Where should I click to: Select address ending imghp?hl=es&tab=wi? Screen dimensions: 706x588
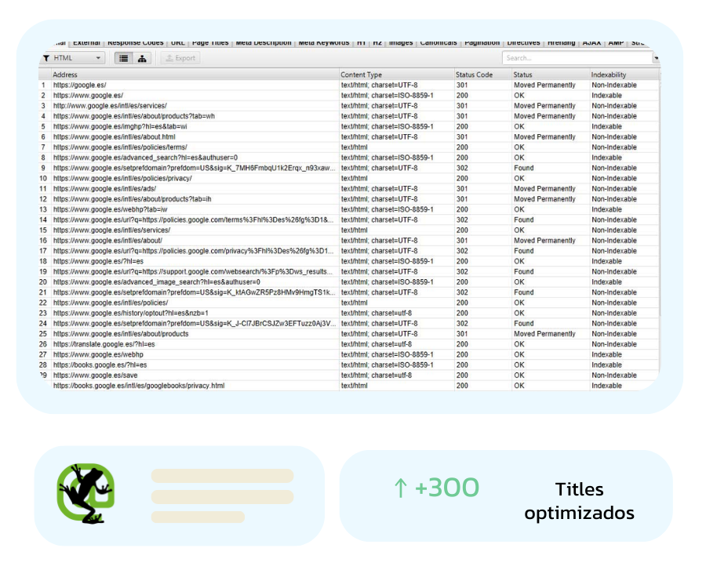coord(120,126)
